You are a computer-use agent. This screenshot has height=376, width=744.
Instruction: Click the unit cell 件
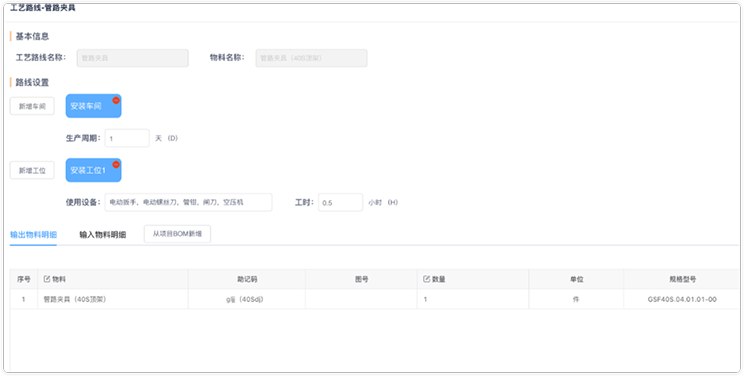(x=577, y=299)
